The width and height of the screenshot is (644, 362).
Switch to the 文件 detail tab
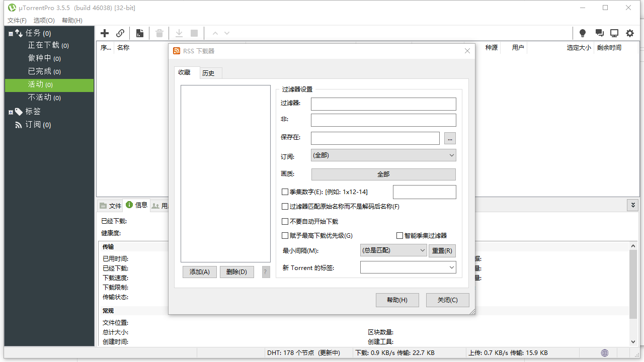point(111,206)
